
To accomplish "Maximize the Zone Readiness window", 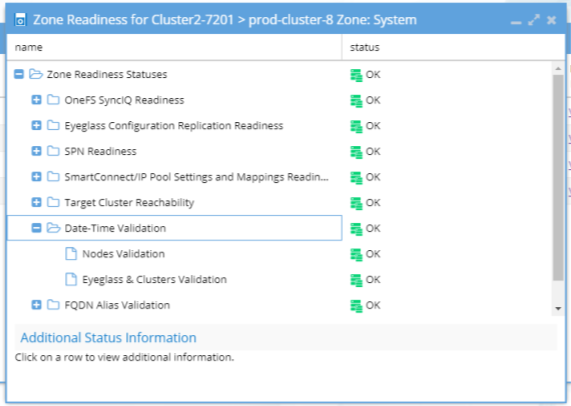I will (534, 20).
